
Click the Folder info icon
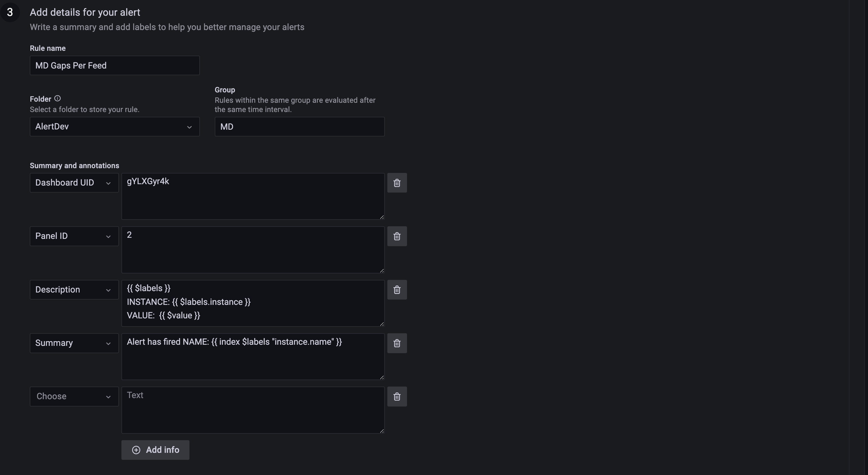tap(58, 99)
